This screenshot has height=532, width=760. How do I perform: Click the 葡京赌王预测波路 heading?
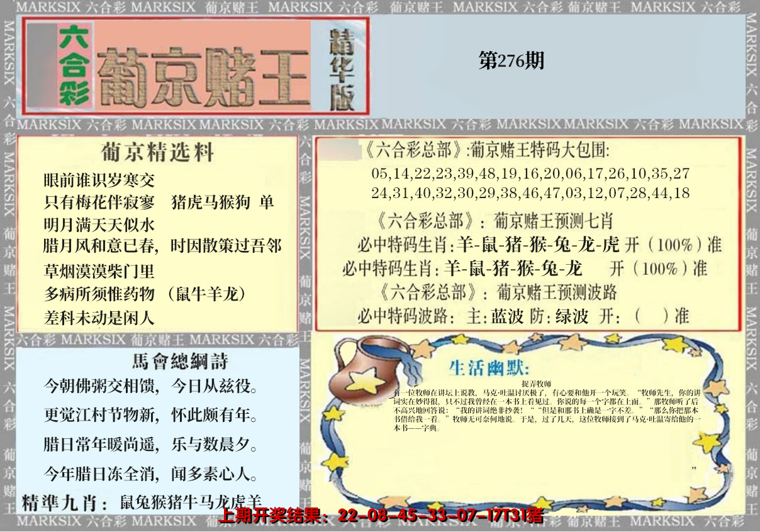click(x=498, y=292)
